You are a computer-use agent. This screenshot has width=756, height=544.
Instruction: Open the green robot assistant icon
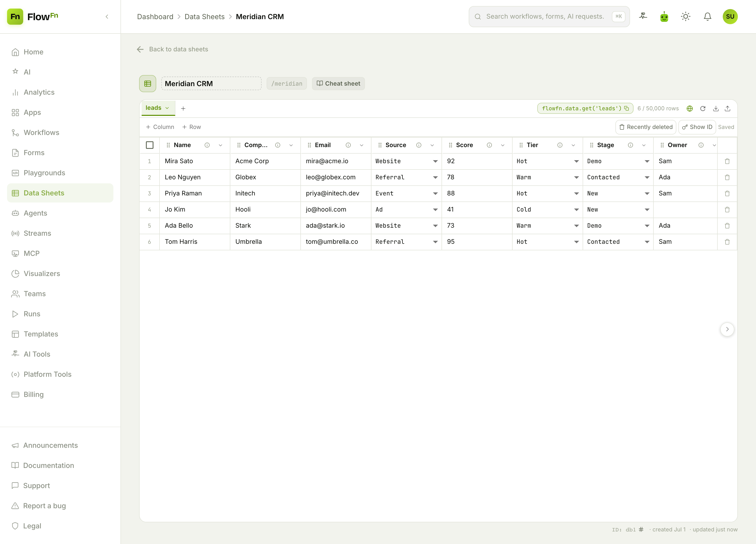(x=664, y=17)
